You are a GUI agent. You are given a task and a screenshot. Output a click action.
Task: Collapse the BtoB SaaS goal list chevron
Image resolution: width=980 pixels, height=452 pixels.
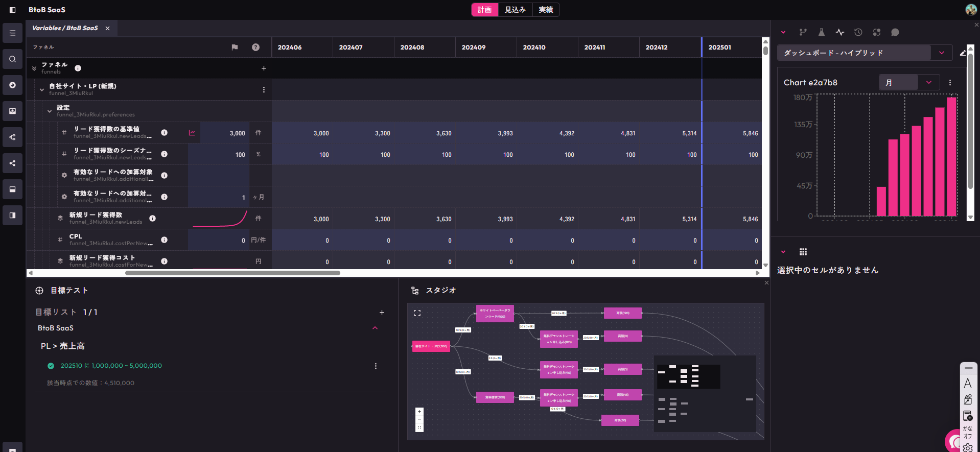pyautogui.click(x=375, y=328)
